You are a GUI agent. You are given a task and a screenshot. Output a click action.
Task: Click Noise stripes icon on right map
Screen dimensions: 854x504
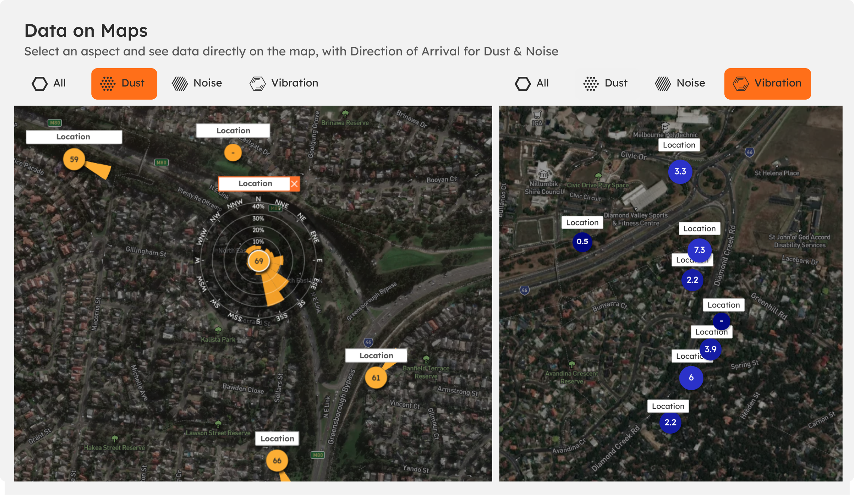coord(663,84)
